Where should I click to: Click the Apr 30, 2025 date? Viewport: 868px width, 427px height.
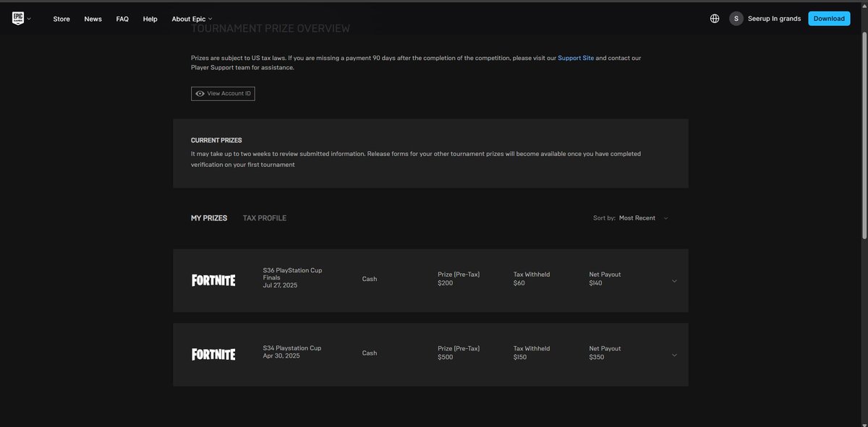pos(281,356)
